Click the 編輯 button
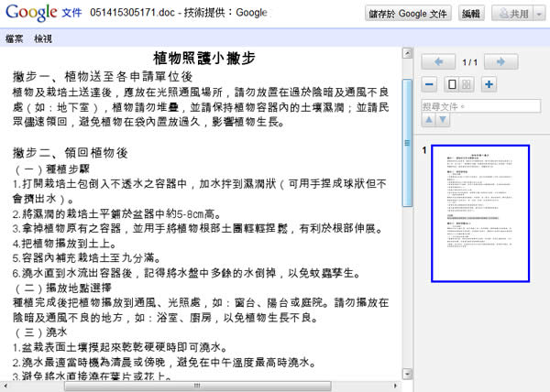Screen dimensions: 550x392 [470, 15]
